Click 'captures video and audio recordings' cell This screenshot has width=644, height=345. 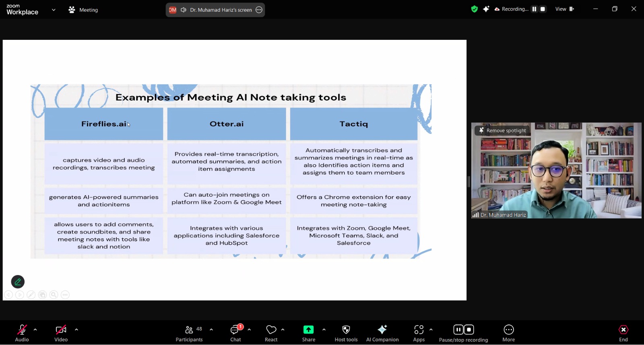pyautogui.click(x=104, y=164)
